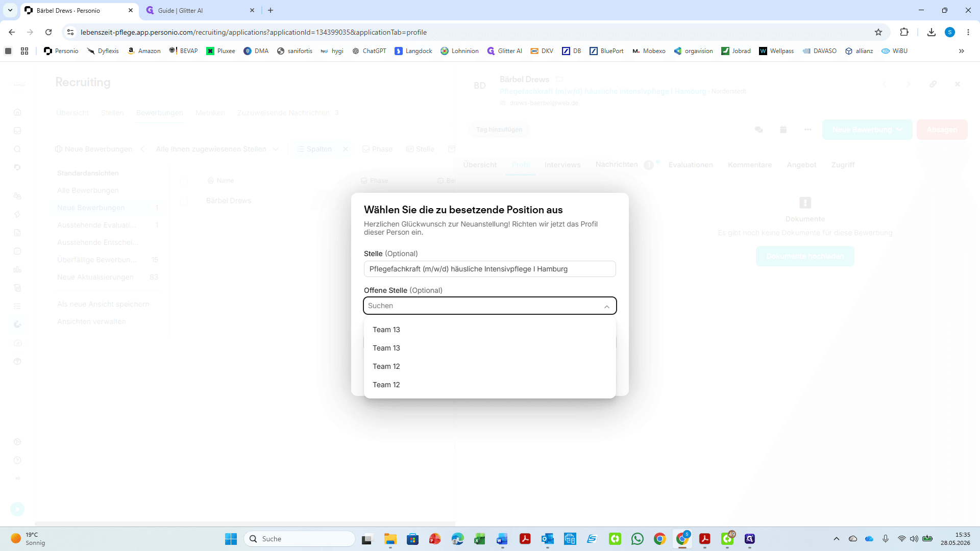This screenshot has width=980, height=551.
Task: Open the Chrome tab search dropdown
Action: 10,10
